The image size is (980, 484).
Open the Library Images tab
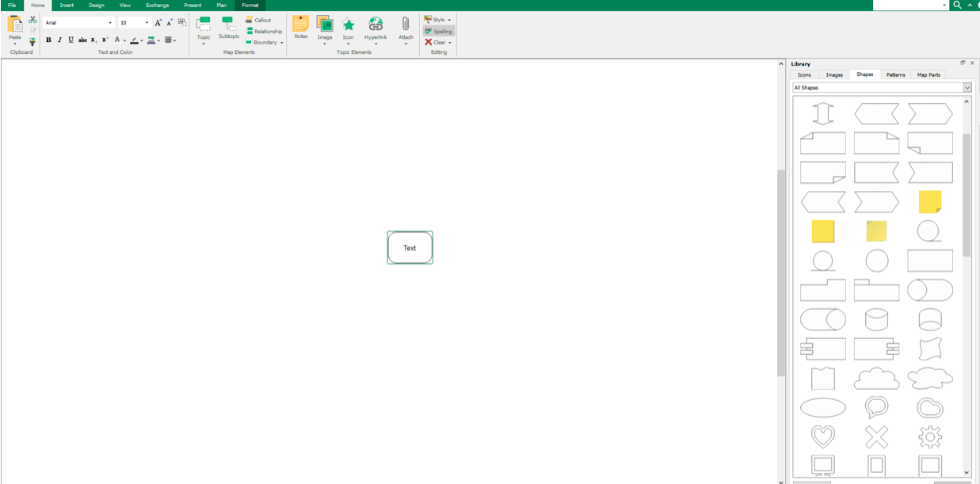coord(834,74)
